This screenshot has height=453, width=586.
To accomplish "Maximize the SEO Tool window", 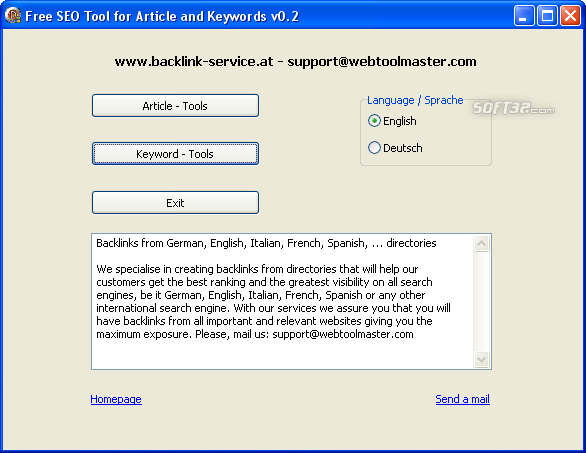I will 547,16.
